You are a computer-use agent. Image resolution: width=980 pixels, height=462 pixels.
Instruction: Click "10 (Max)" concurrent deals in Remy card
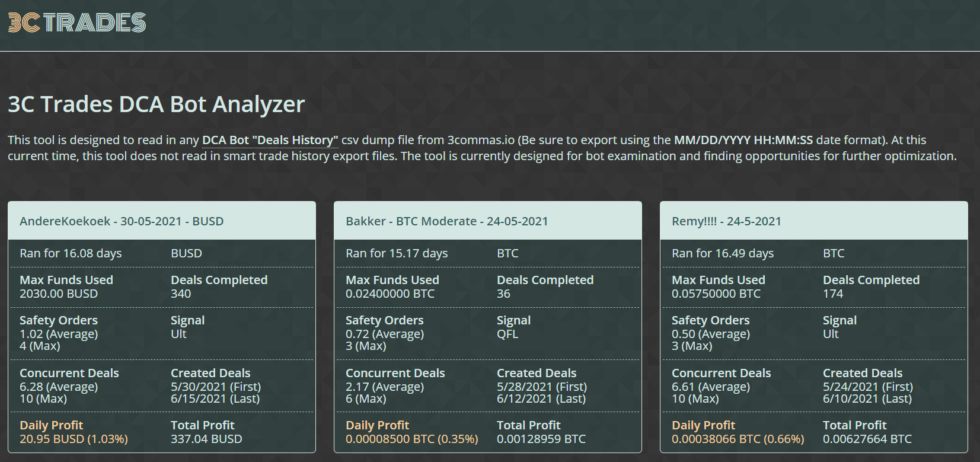click(695, 399)
